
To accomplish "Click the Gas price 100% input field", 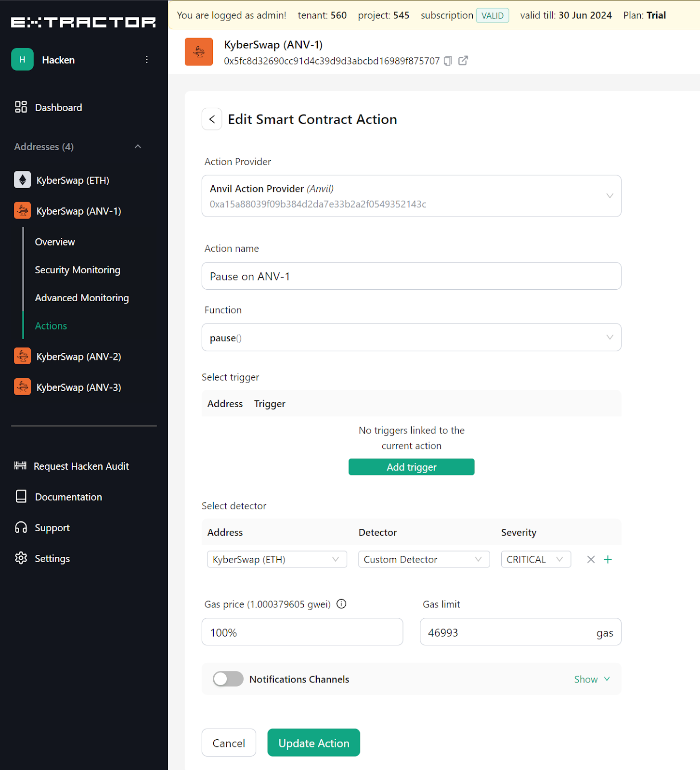I will [x=302, y=632].
